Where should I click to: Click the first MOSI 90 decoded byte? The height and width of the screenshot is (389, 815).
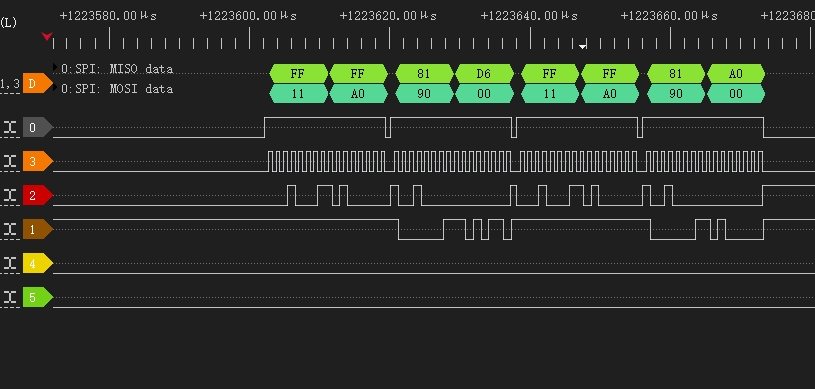tap(425, 94)
